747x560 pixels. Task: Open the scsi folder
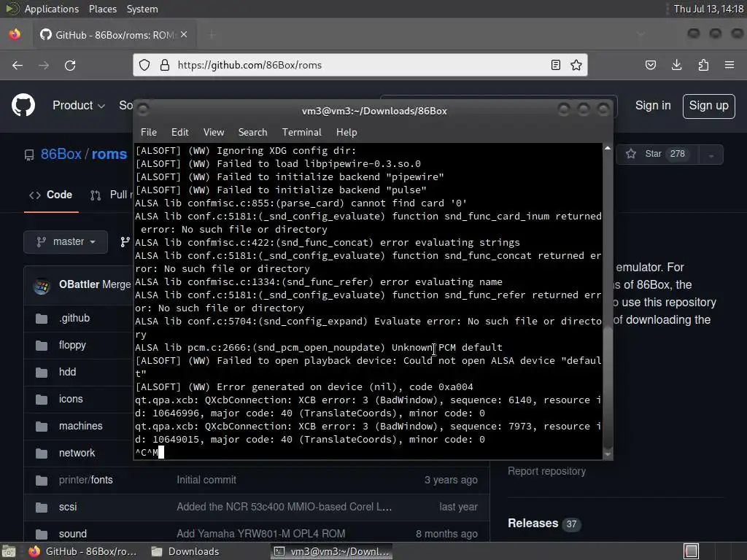pyautogui.click(x=68, y=507)
